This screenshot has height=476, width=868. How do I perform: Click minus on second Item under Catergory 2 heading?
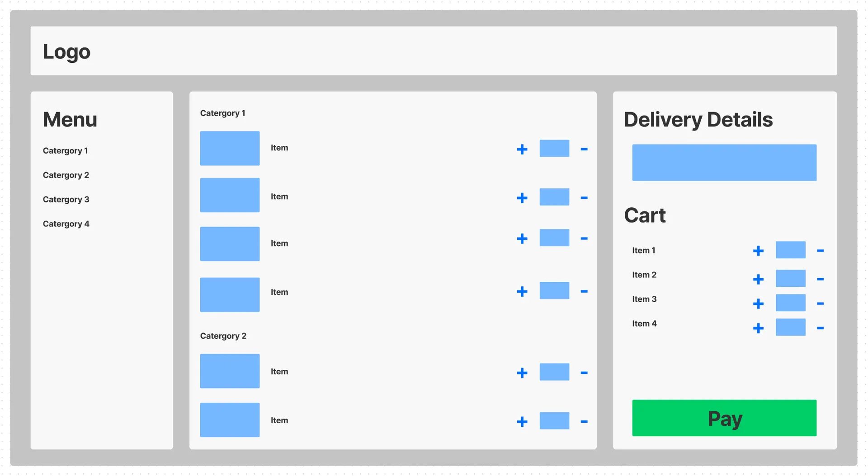[x=584, y=422]
